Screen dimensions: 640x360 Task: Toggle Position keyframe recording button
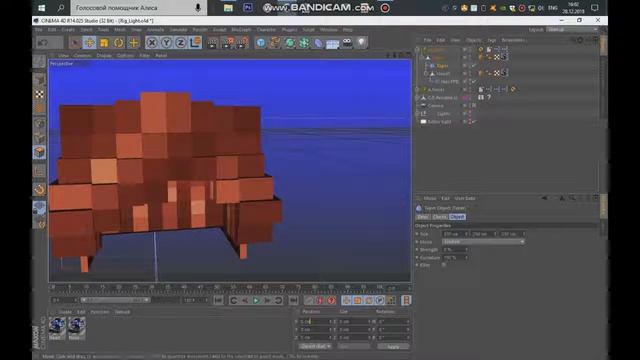(x=346, y=300)
